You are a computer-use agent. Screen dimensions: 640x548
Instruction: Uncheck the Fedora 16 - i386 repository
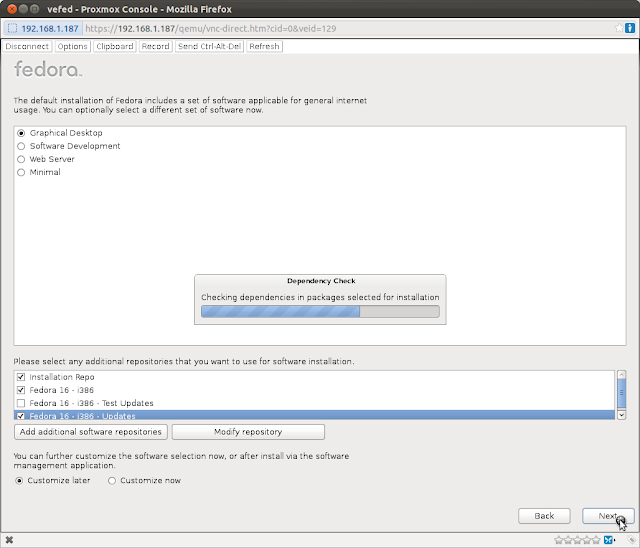21,390
